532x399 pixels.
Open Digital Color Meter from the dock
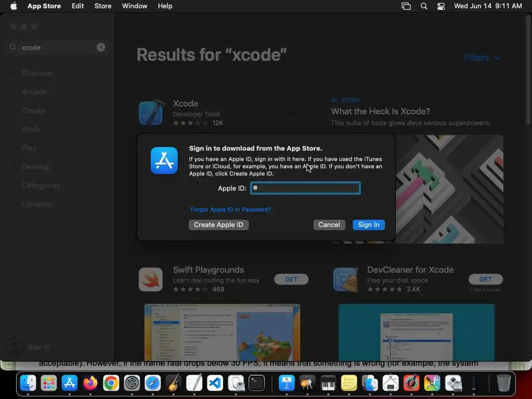pos(411,383)
